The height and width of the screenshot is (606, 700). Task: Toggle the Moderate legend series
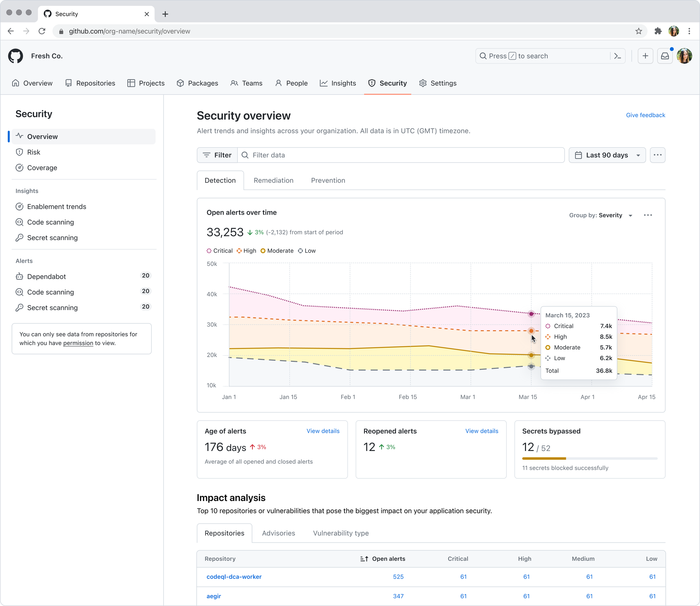tap(277, 251)
